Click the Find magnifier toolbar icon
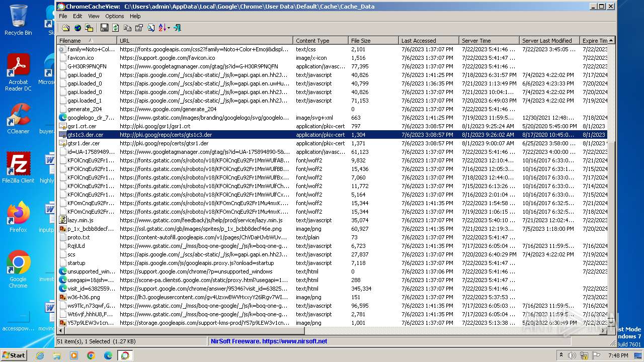Viewport: 644px width, 362px height. click(x=150, y=28)
